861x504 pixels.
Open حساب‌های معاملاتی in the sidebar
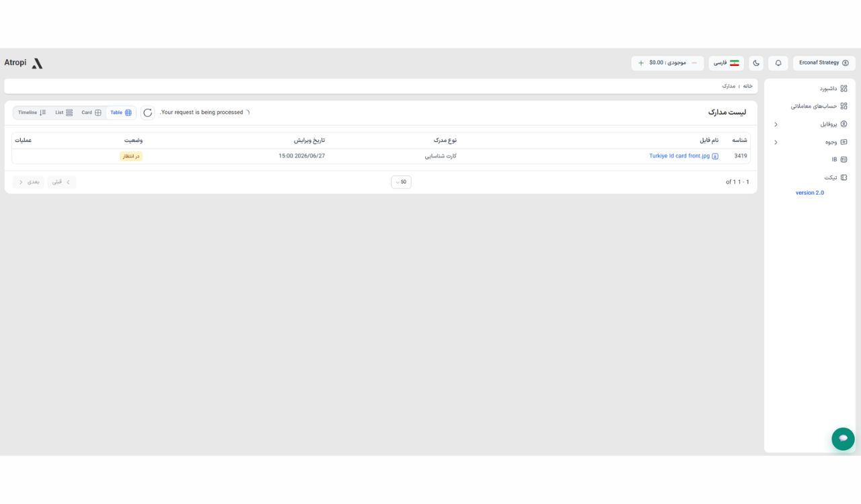[819, 106]
